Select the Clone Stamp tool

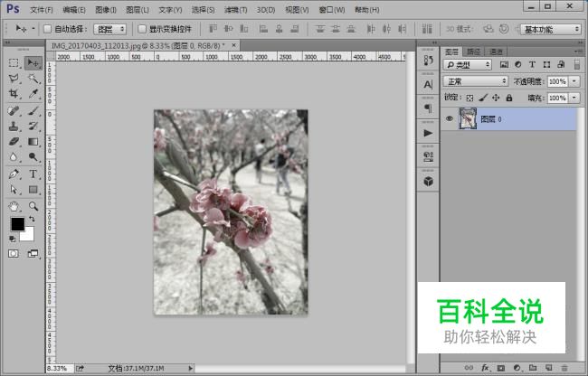coord(14,127)
